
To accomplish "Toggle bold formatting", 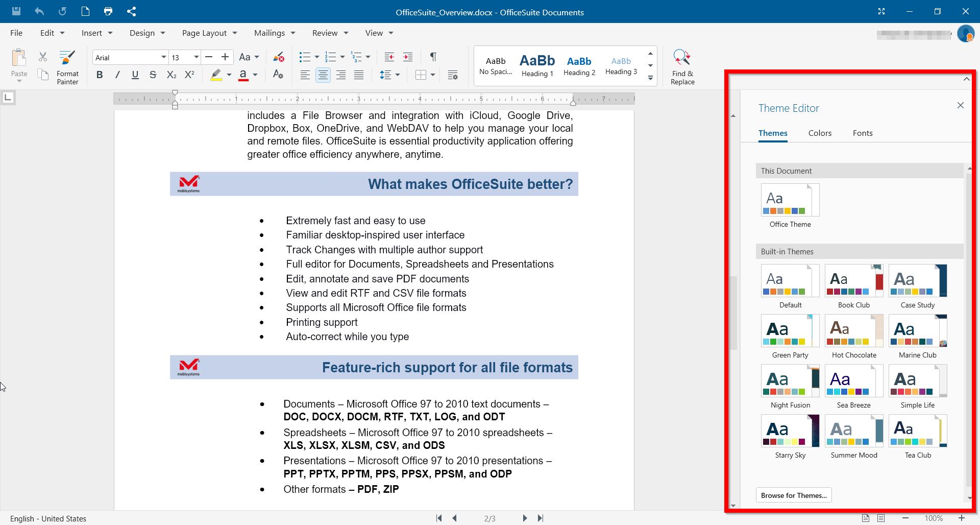I will click(100, 75).
